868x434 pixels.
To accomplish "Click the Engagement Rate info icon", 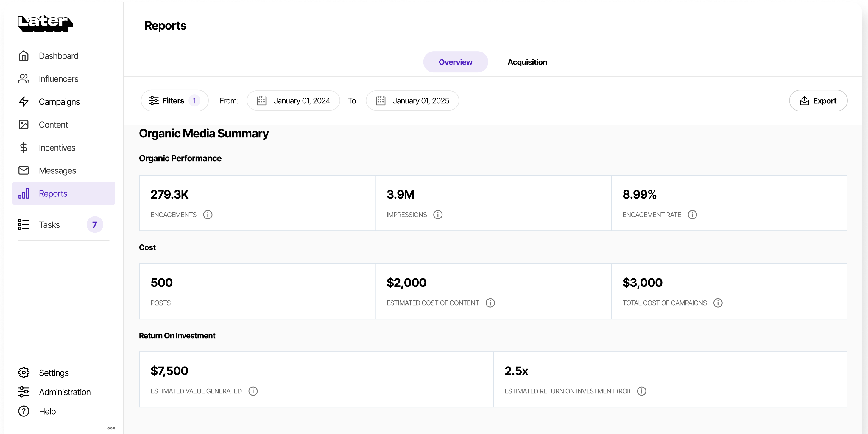I will (x=692, y=215).
